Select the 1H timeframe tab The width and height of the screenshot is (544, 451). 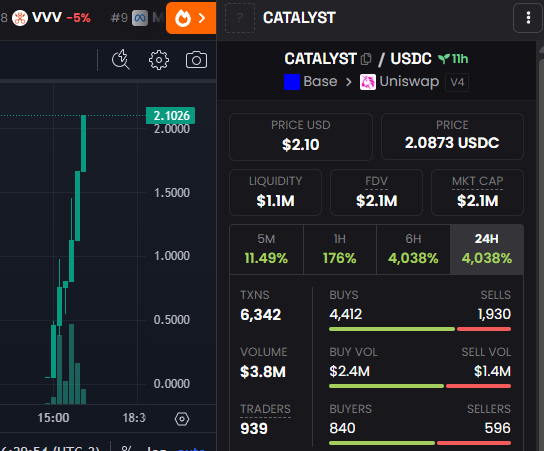[340, 249]
